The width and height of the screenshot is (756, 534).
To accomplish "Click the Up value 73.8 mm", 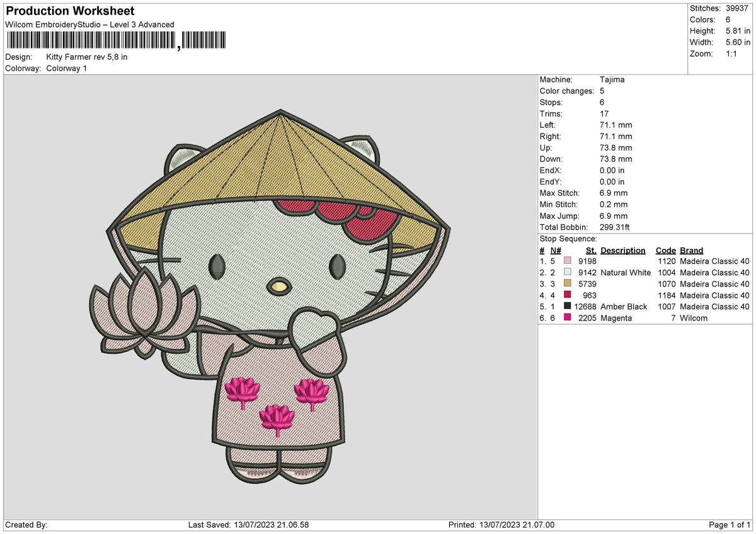I will [616, 148].
